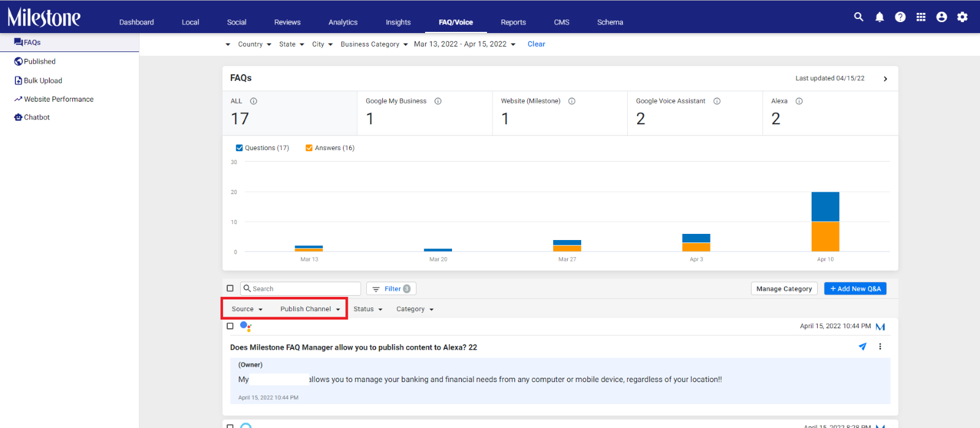Image resolution: width=980 pixels, height=428 pixels.
Task: Click the publish paper-plane icon on the FAQ
Action: (863, 347)
